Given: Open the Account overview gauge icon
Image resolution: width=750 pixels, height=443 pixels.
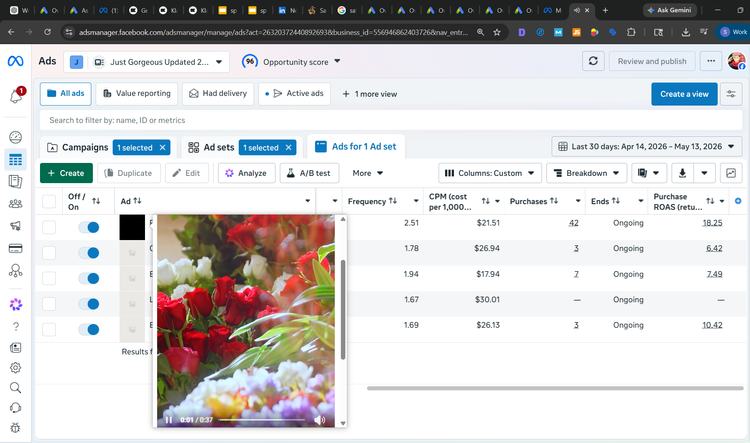Looking at the screenshot, I should 15,137.
